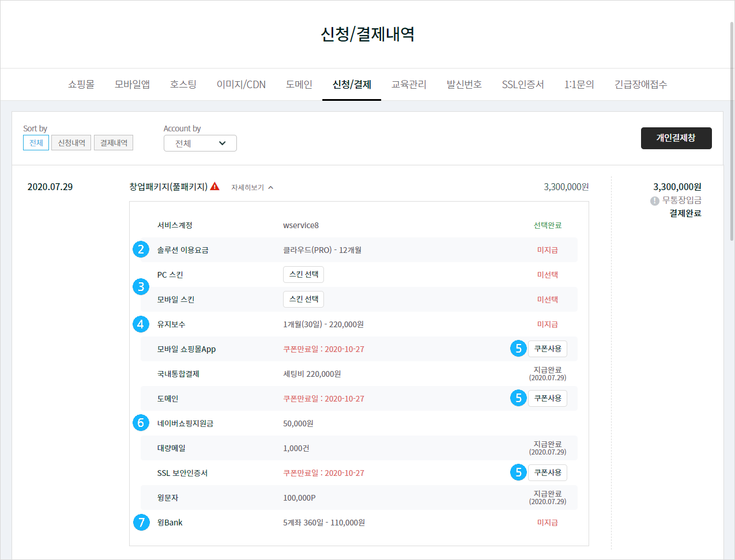Click the 네이버쇼핑지원금 row label
735x560 pixels.
(185, 423)
